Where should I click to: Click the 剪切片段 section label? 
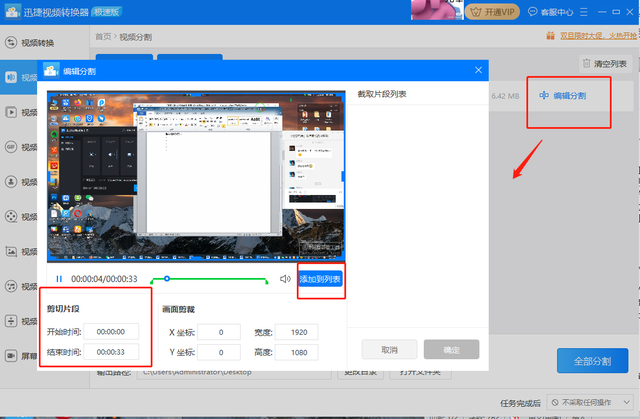[x=63, y=308]
